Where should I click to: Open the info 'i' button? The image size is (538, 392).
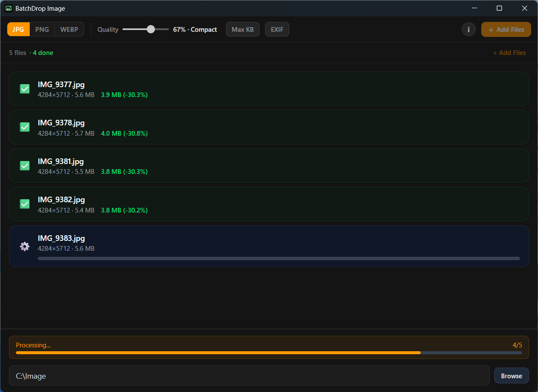468,30
